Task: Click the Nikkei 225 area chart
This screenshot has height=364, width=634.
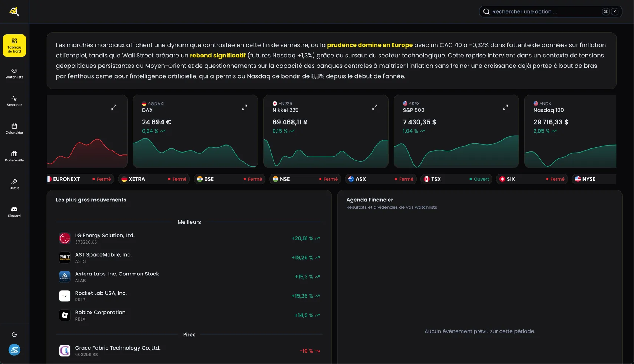Action: (326, 153)
